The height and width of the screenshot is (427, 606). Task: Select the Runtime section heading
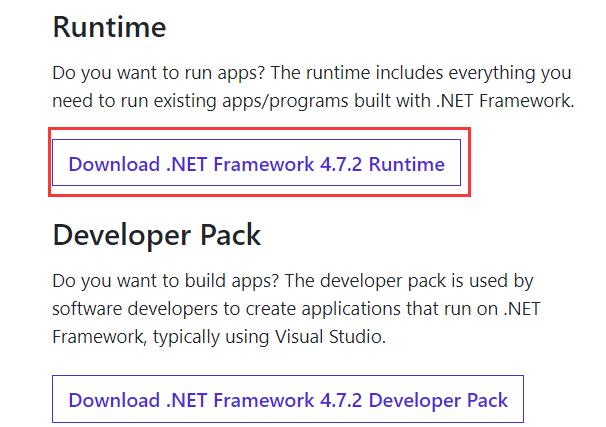pos(109,27)
